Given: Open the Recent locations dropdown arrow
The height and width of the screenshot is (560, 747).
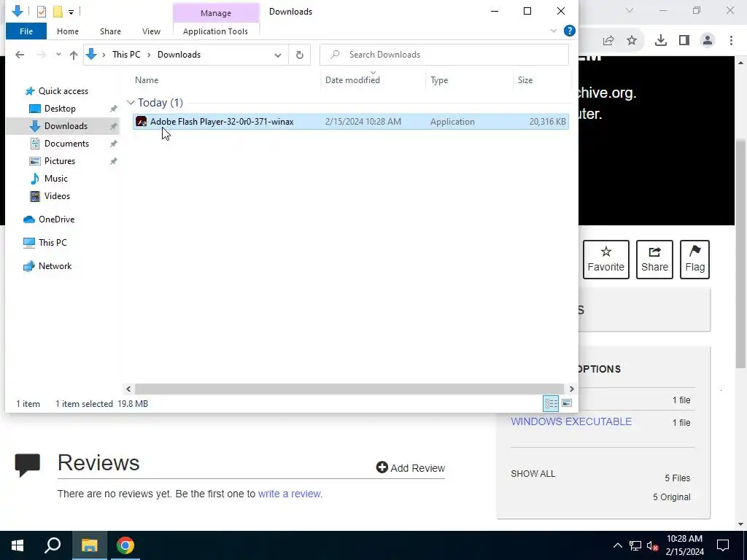Looking at the screenshot, I should (x=58, y=55).
